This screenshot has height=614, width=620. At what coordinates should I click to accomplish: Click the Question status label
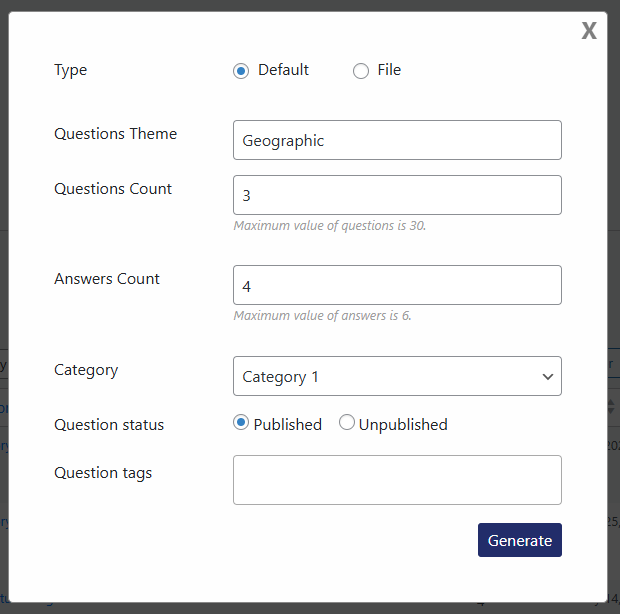tap(109, 425)
